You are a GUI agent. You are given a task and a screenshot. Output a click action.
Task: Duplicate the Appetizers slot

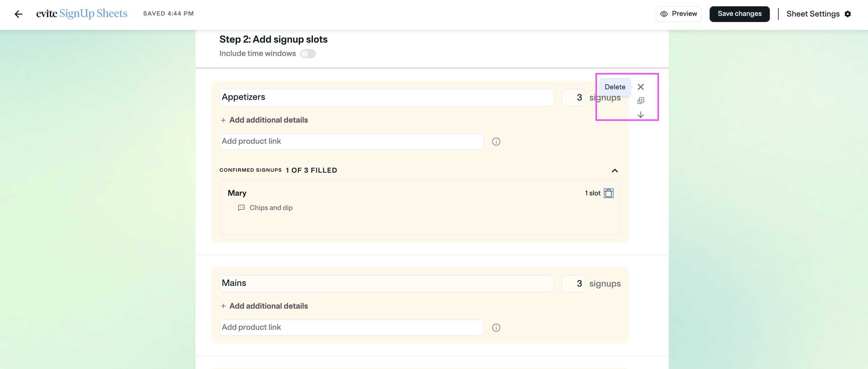[640, 101]
